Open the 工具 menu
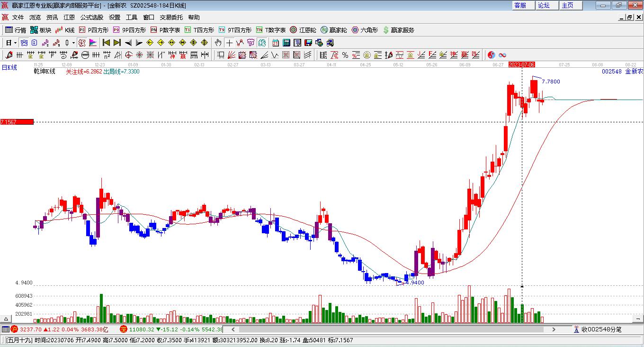The height and width of the screenshot is (347, 644). coord(132,18)
